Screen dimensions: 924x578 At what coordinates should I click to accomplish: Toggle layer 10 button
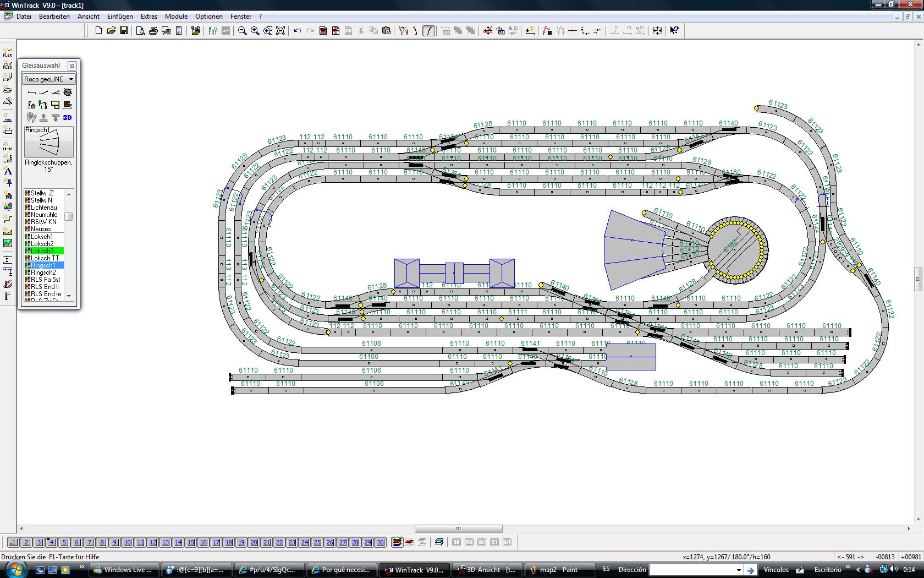(x=127, y=542)
